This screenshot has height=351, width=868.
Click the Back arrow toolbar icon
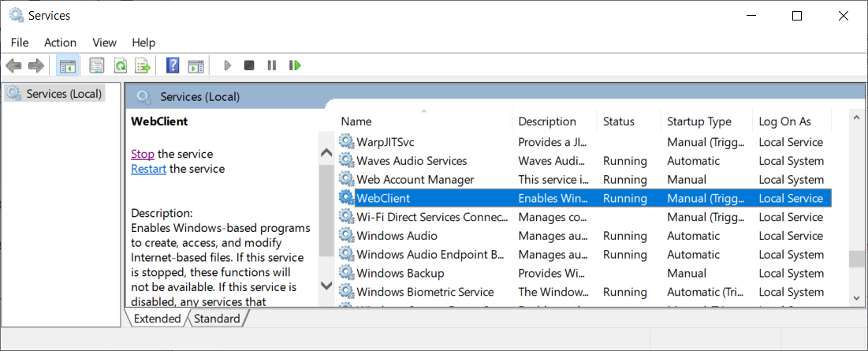(14, 66)
